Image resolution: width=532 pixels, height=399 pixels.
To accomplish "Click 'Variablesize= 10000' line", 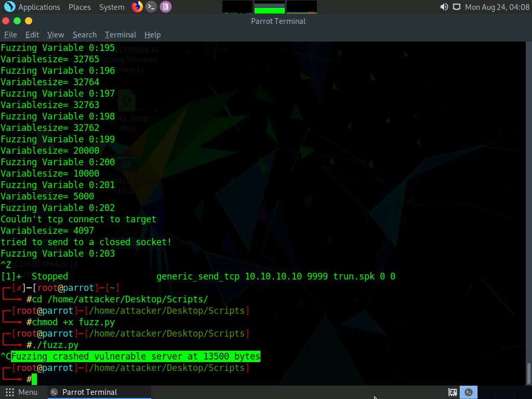I will [50, 174].
